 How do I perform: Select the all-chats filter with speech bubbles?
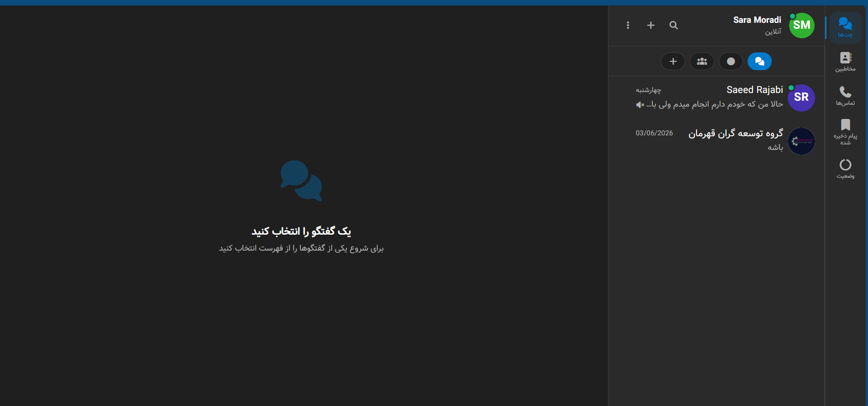coord(759,62)
